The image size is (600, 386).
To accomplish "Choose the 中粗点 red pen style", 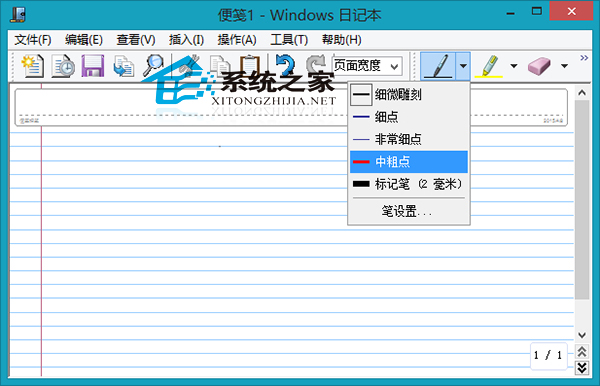I will click(x=409, y=162).
